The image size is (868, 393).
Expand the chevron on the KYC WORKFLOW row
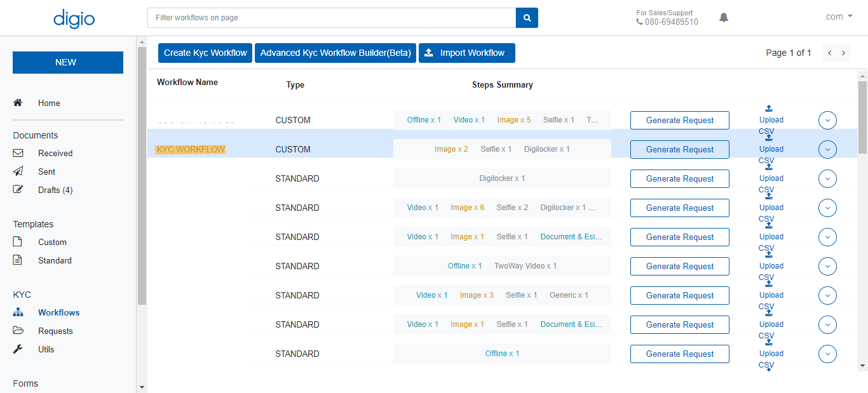pyautogui.click(x=827, y=149)
